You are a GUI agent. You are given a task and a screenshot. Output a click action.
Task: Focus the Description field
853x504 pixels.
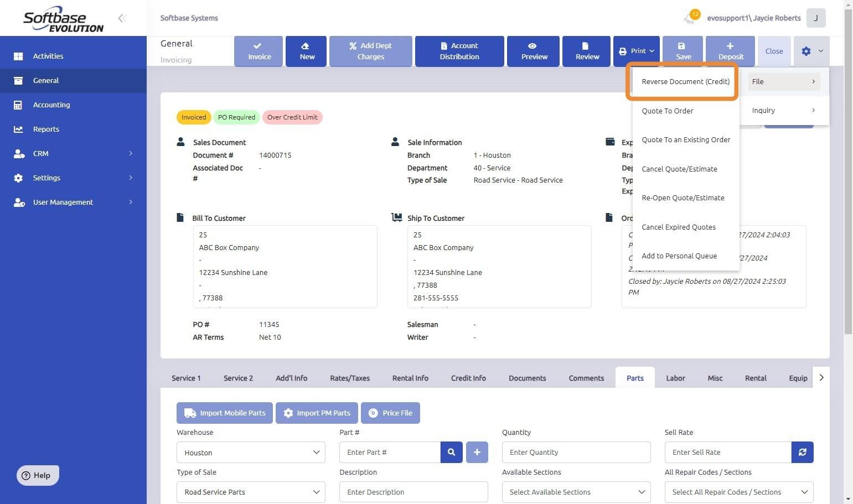point(413,492)
